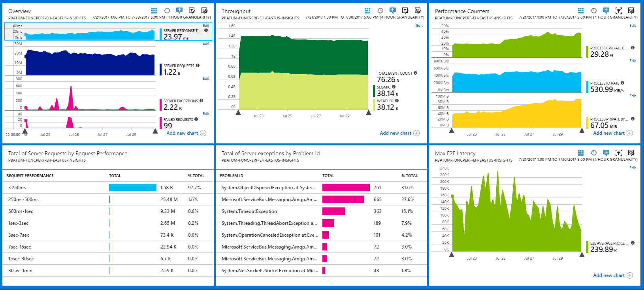
Task: Click the time range icon in Overview panel
Action: [167, 11]
